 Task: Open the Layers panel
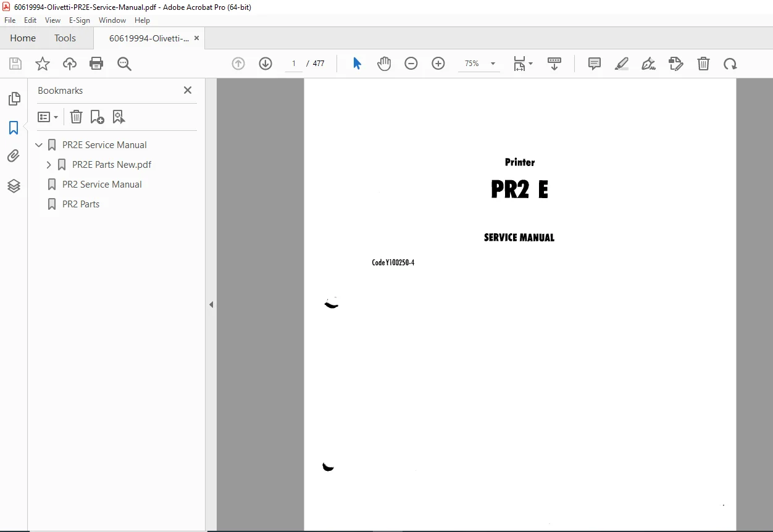(14, 185)
